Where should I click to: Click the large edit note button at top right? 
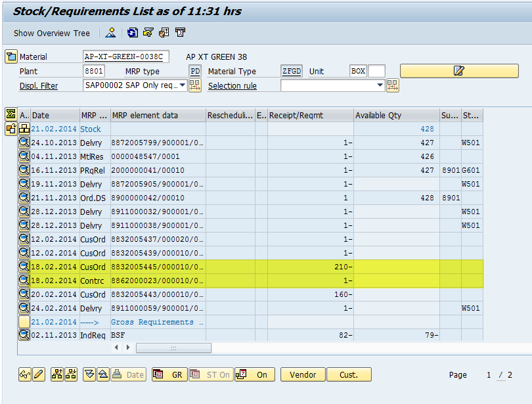(x=458, y=71)
